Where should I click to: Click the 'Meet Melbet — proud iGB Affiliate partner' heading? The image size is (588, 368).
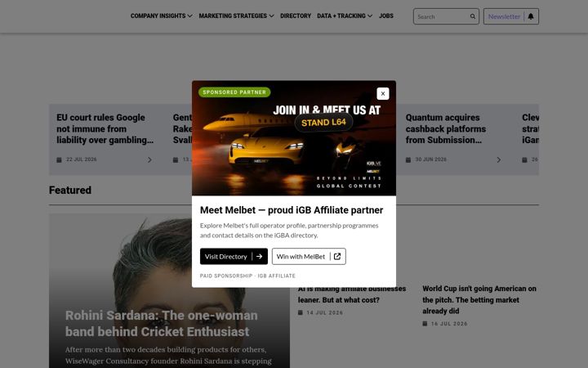292,210
